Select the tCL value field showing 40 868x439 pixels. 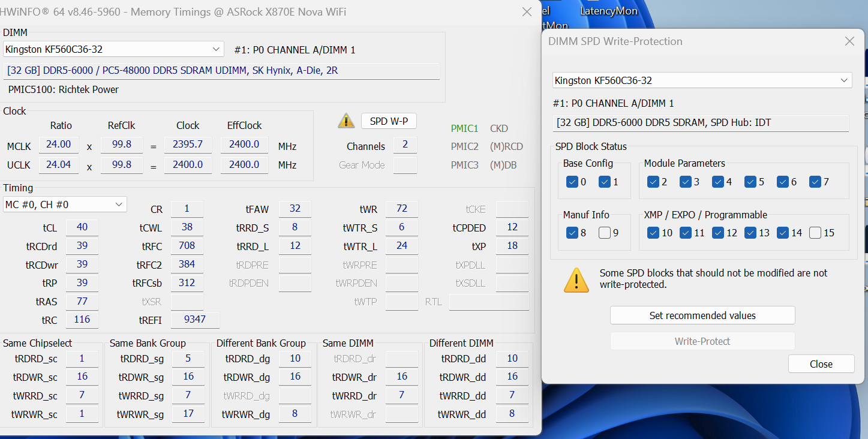pos(82,227)
